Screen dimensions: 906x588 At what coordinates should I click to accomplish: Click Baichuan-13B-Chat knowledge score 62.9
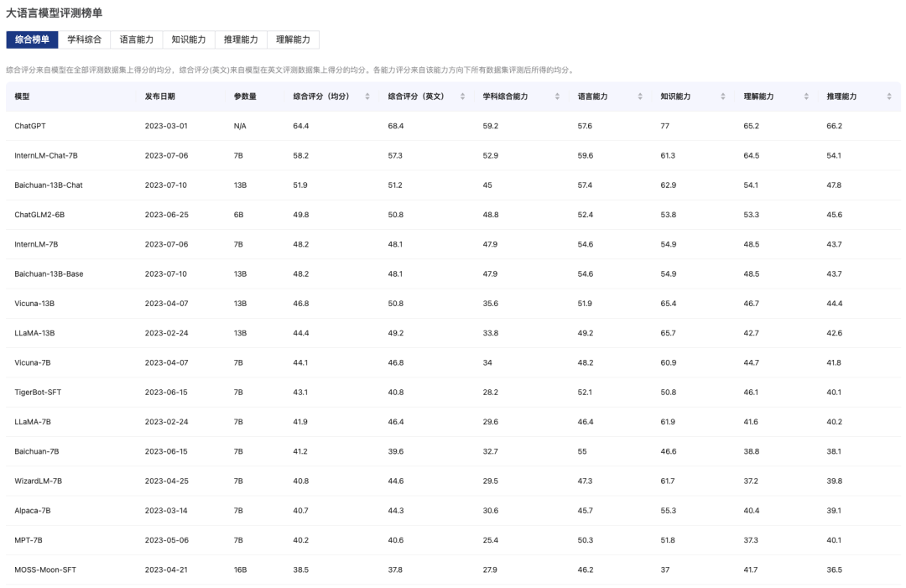tap(669, 185)
